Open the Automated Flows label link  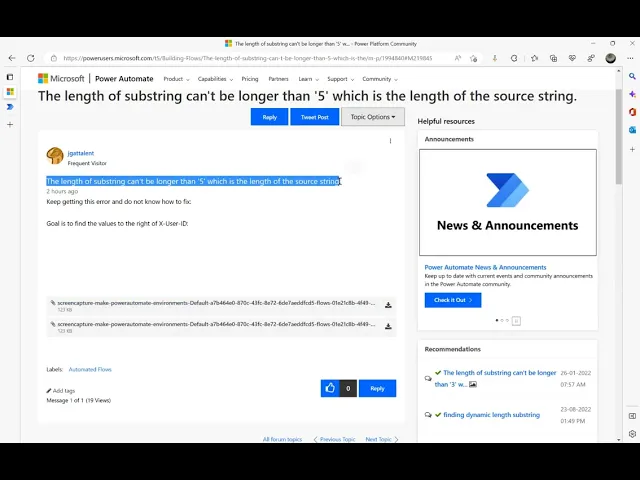coord(90,369)
